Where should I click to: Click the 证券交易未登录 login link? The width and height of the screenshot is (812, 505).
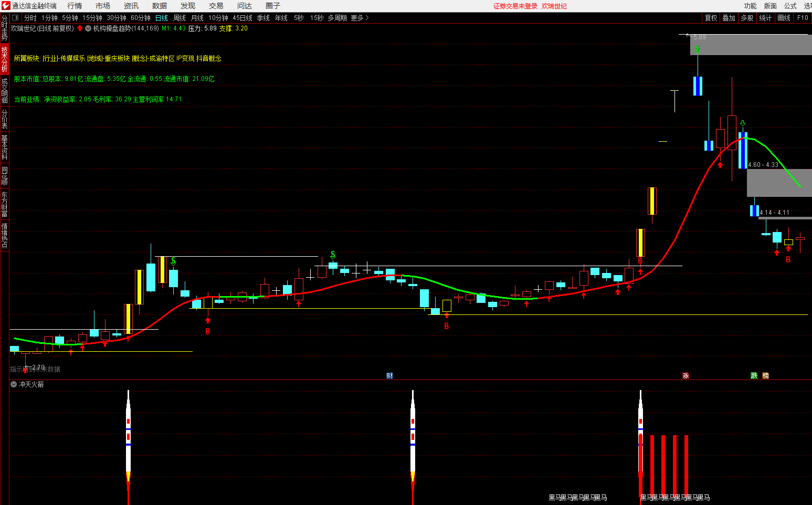[515, 6]
